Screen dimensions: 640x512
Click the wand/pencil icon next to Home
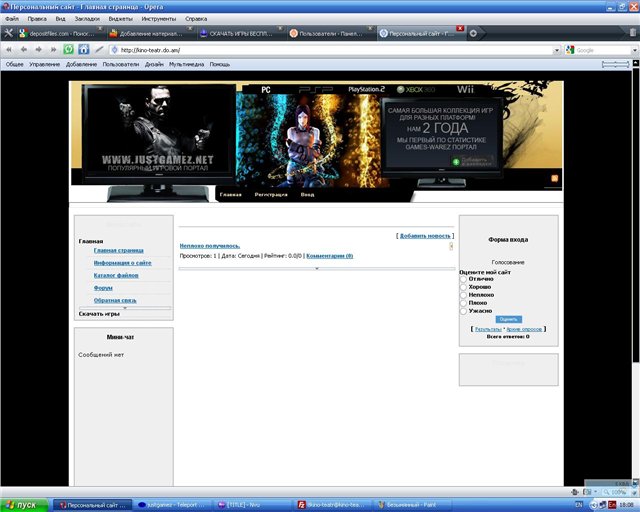tap(99, 50)
